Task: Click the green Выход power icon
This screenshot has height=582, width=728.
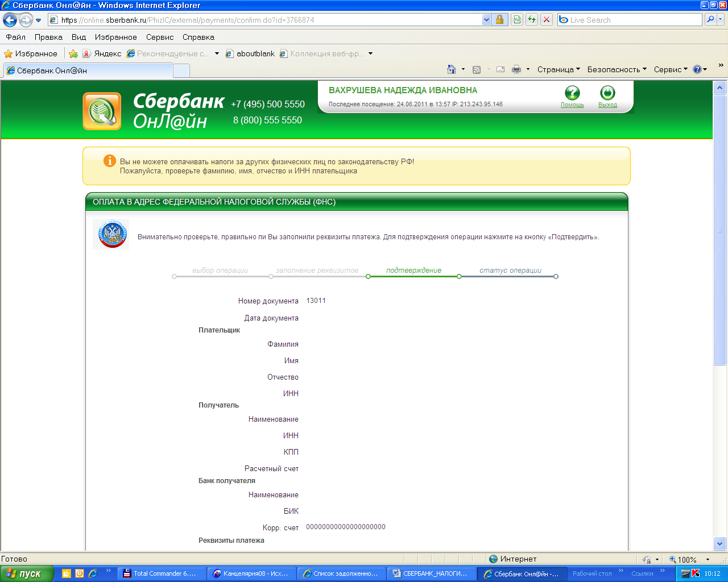Action: (x=607, y=93)
